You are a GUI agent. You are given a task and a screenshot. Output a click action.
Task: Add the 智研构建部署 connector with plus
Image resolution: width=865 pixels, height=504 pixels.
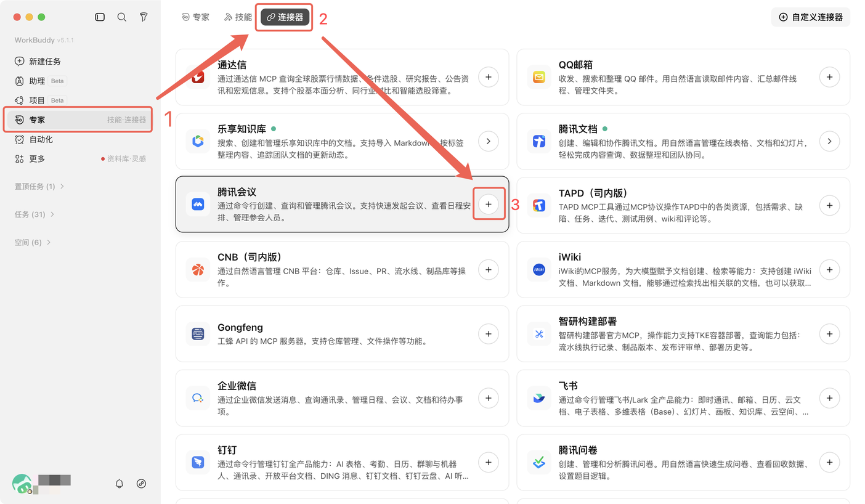(830, 334)
